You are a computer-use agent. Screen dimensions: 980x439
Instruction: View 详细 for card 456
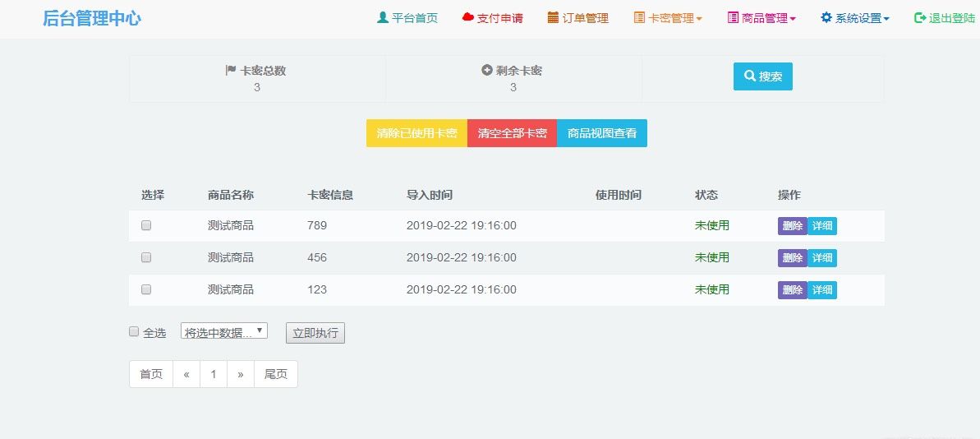(x=822, y=257)
